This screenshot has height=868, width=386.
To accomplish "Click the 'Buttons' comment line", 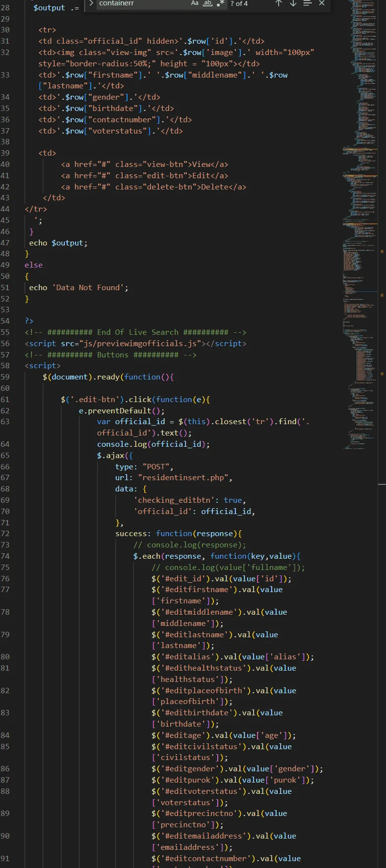I will (x=110, y=354).
